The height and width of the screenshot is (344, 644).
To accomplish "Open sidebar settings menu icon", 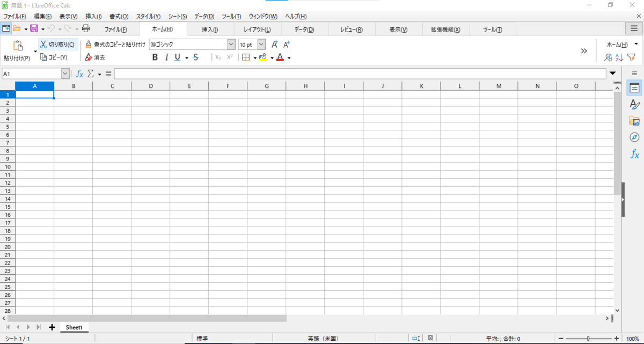I will [634, 72].
